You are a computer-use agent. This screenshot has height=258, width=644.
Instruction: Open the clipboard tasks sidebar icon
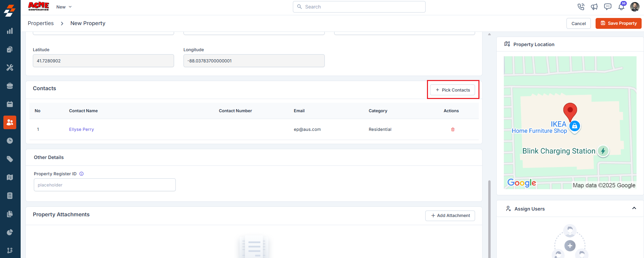[10, 49]
